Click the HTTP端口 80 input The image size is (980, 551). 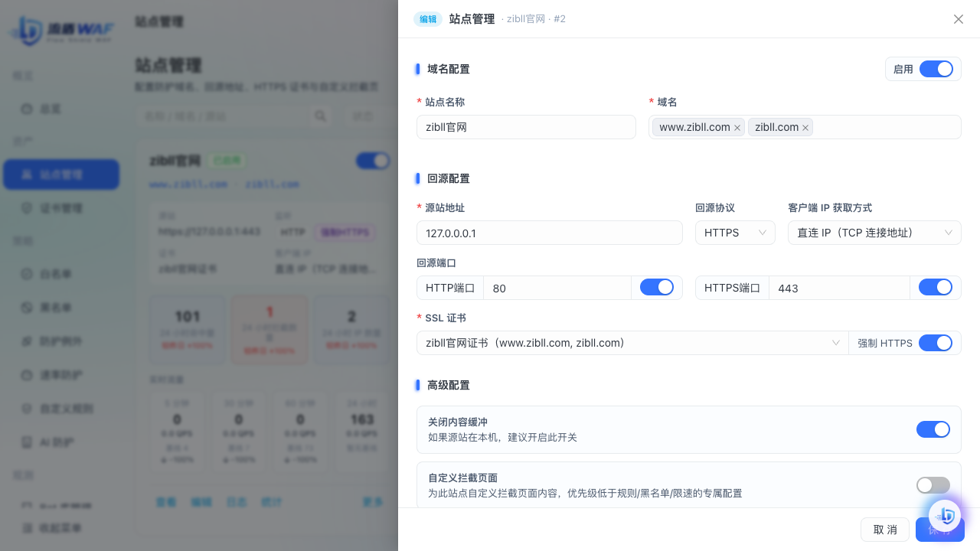pos(557,288)
